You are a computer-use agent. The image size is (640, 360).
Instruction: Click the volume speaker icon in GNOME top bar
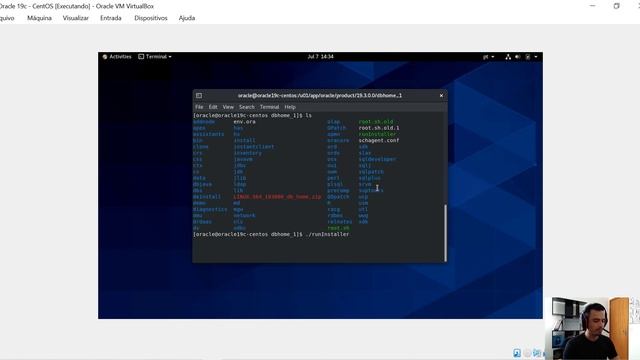tap(518, 57)
